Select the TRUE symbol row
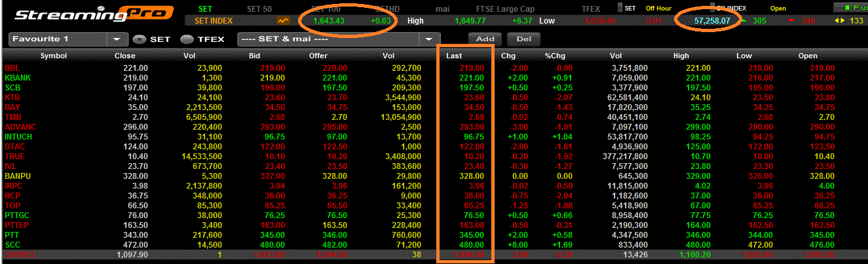Image resolution: width=868 pixels, height=264 pixels. (434, 156)
